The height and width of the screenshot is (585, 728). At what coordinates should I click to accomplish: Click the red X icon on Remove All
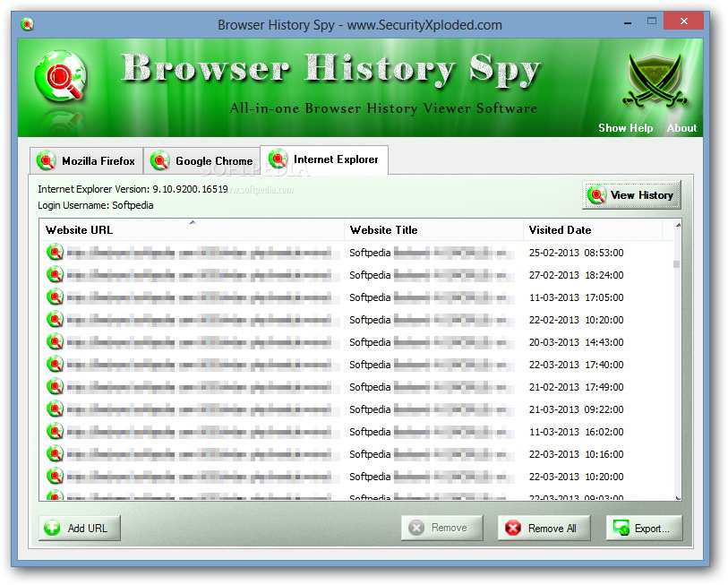pos(513,528)
